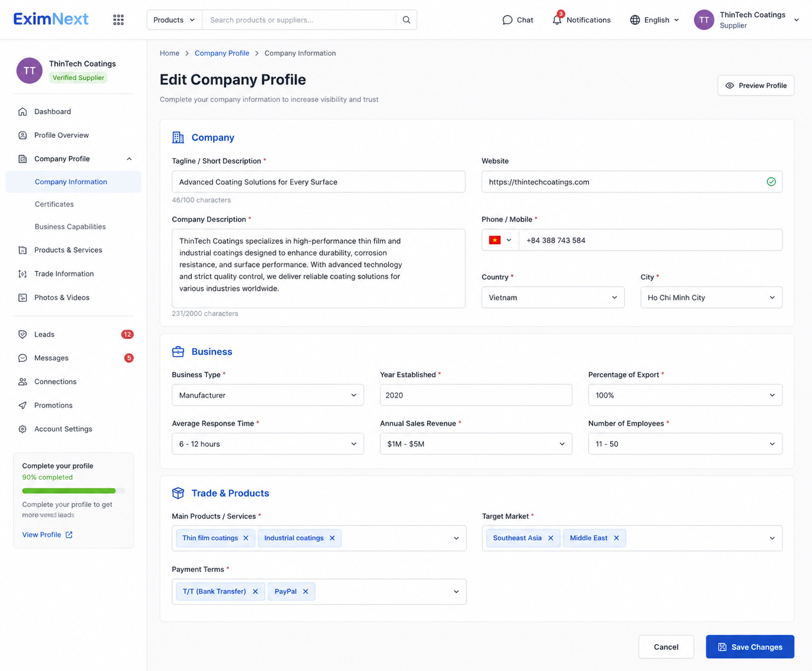
Task: Click the search magnifier icon
Action: tap(407, 20)
